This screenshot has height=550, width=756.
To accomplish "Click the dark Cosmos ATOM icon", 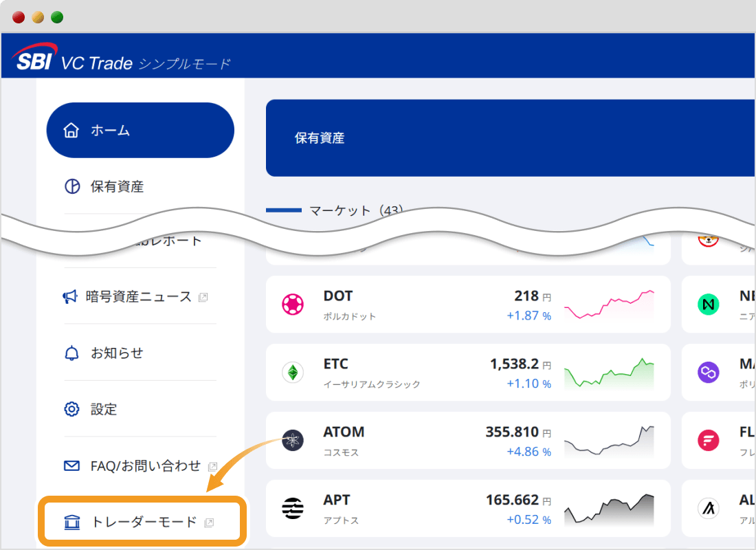I will [293, 441].
